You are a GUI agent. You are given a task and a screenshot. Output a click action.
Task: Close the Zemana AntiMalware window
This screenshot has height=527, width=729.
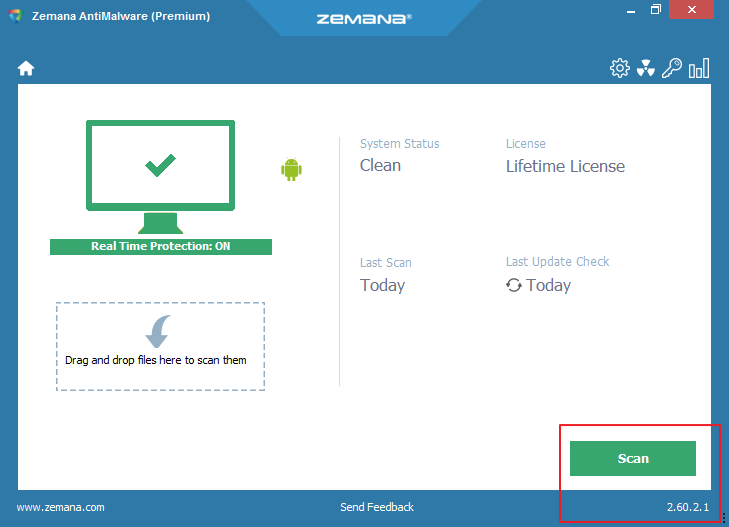(x=691, y=10)
